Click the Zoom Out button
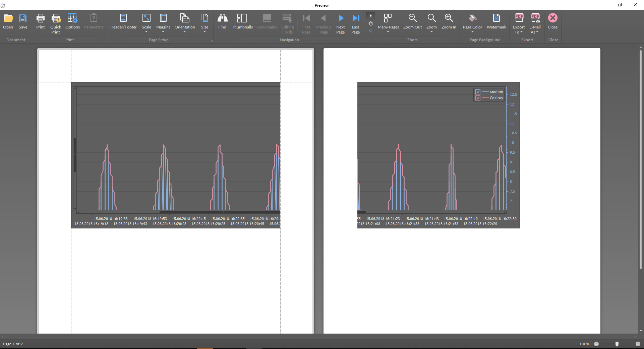Viewport: 644px width, 349px height. [412, 21]
